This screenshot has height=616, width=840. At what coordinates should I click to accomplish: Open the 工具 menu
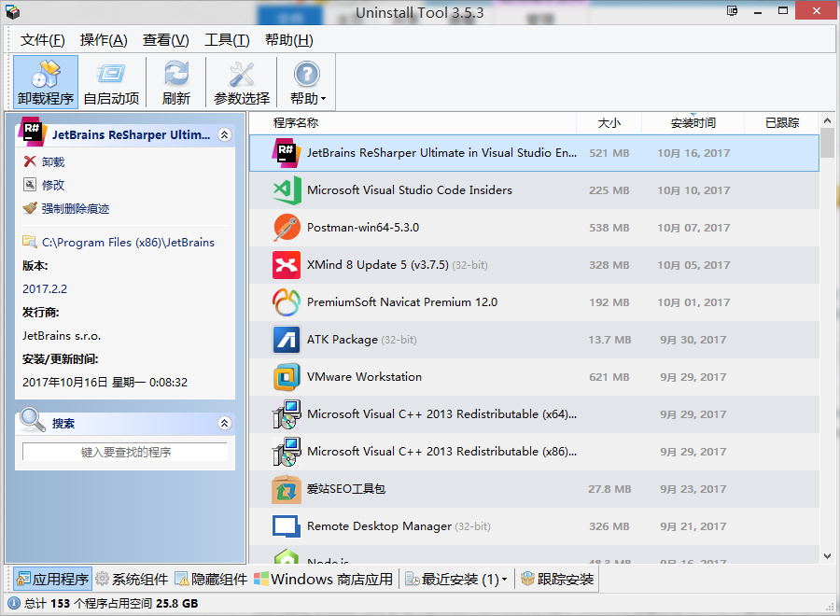coord(227,39)
